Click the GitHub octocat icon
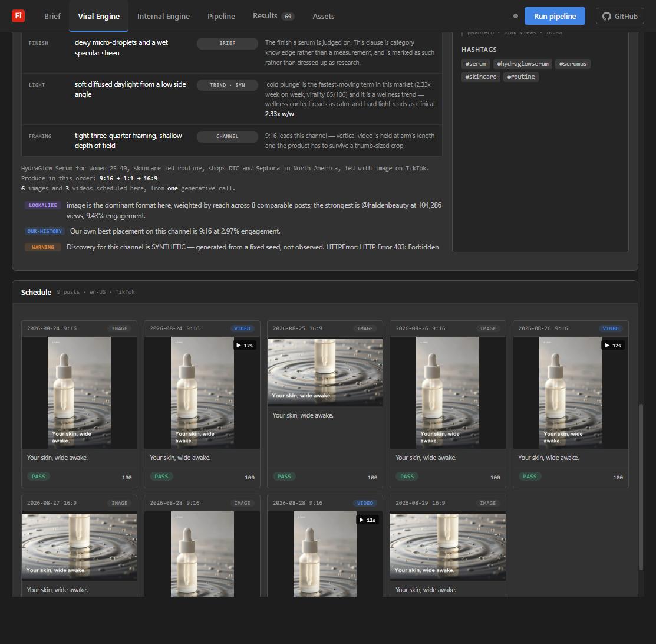 click(606, 17)
